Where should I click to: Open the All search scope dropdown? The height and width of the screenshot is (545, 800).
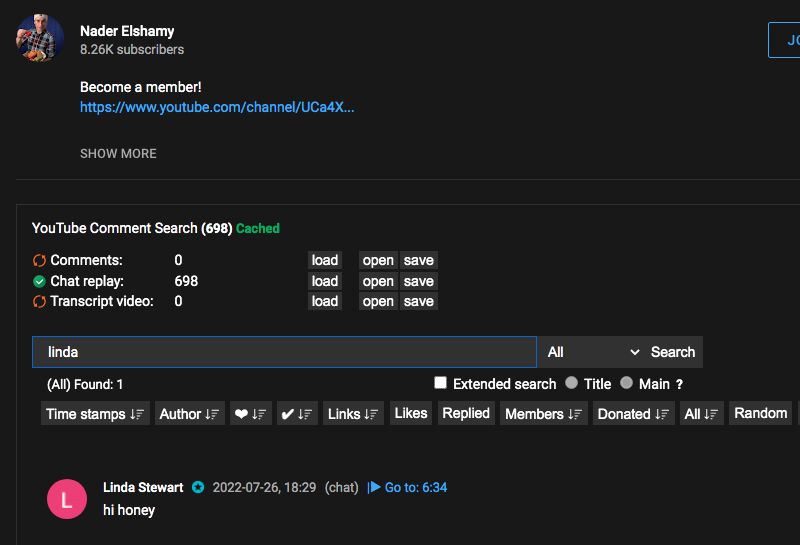(x=593, y=352)
